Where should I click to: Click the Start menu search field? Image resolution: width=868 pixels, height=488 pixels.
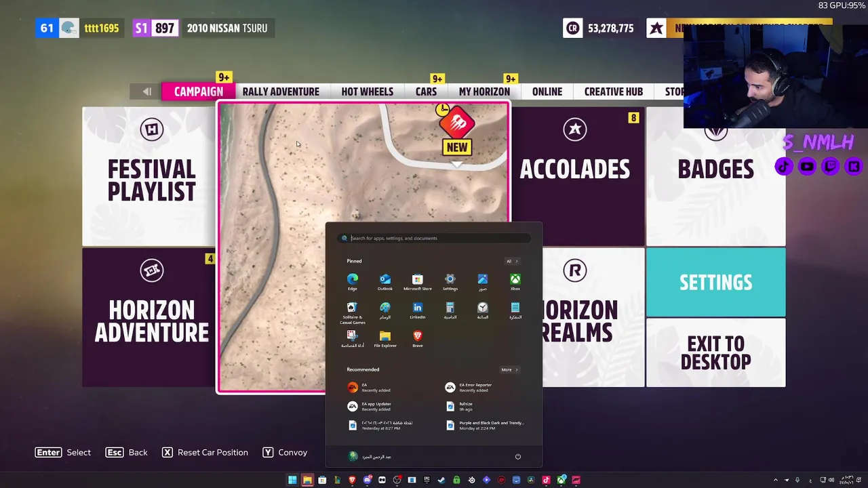[x=434, y=238]
